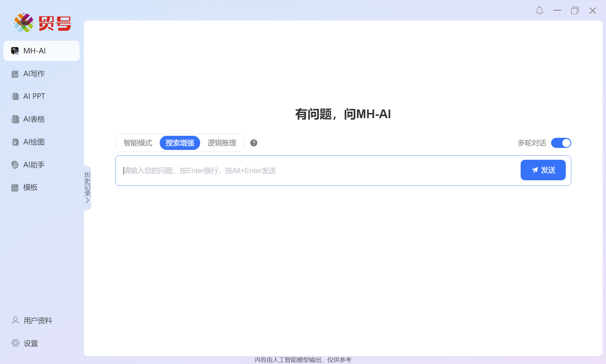Expand the 历史记录 history panel
This screenshot has width=606, height=364.
87,188
